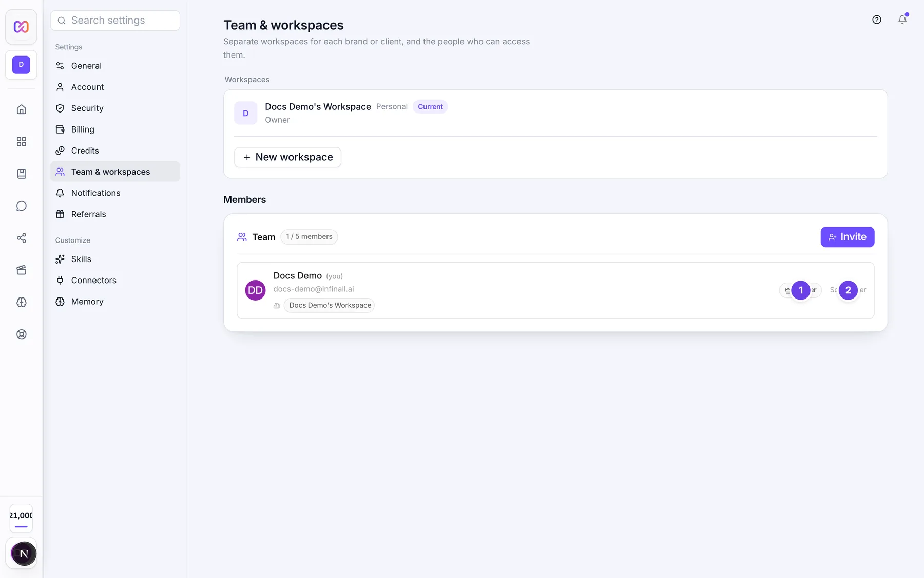This screenshot has width=924, height=578.
Task: Open Skills under Customize
Action: point(115,259)
